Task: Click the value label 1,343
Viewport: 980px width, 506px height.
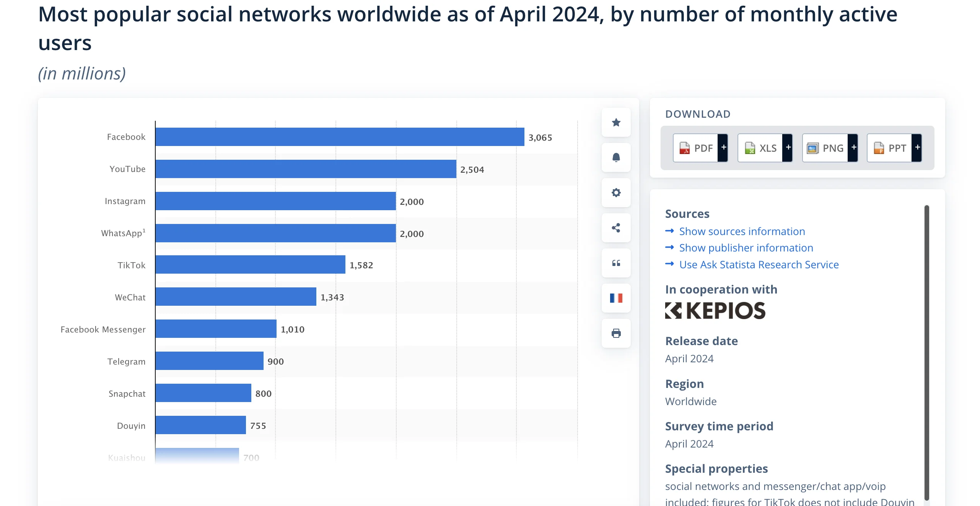Action: point(332,297)
